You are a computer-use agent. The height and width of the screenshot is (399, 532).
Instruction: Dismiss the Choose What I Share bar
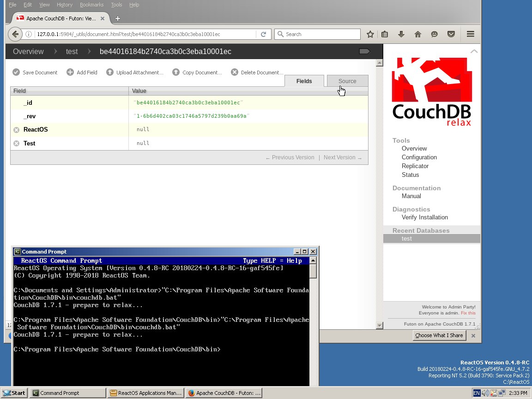coord(473,336)
